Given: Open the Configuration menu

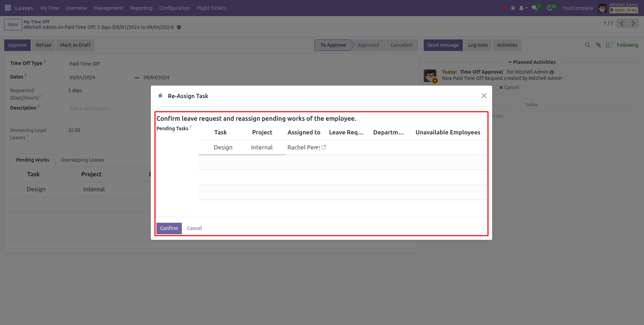Looking at the screenshot, I should [x=174, y=8].
